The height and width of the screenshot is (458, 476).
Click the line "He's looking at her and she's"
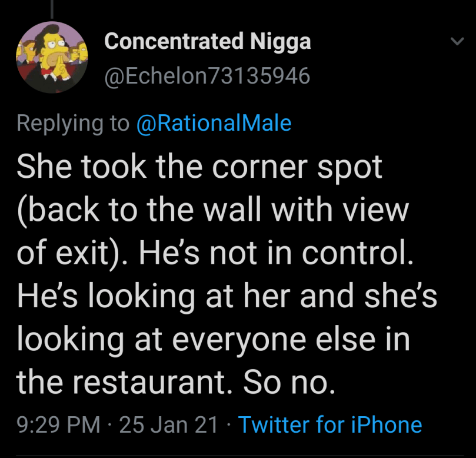coord(227,297)
